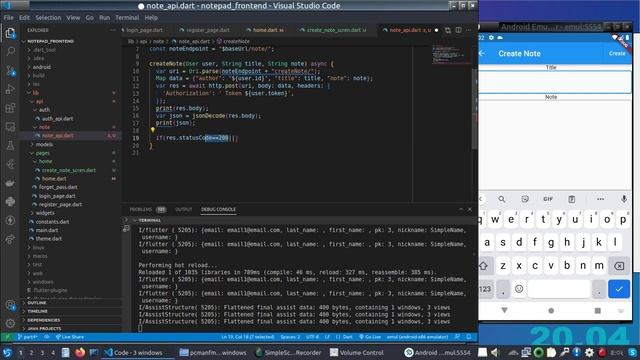This screenshot has height=360, width=640.
Task: Open the Docker whale icon in activity bar
Action: 10,183
